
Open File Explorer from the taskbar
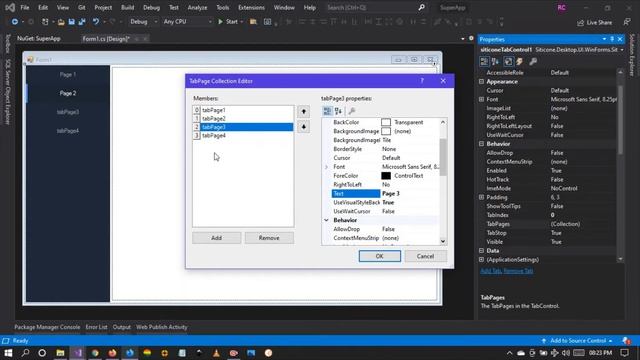[x=60, y=353]
